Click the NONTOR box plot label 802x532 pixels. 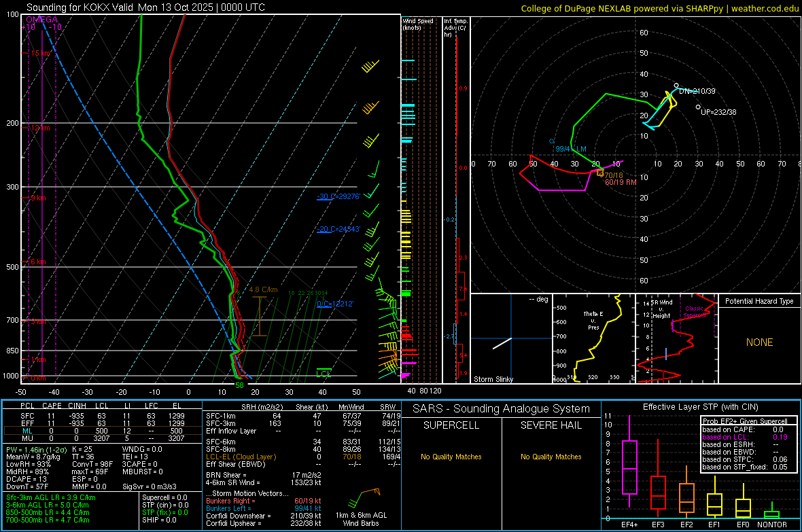pos(772,525)
